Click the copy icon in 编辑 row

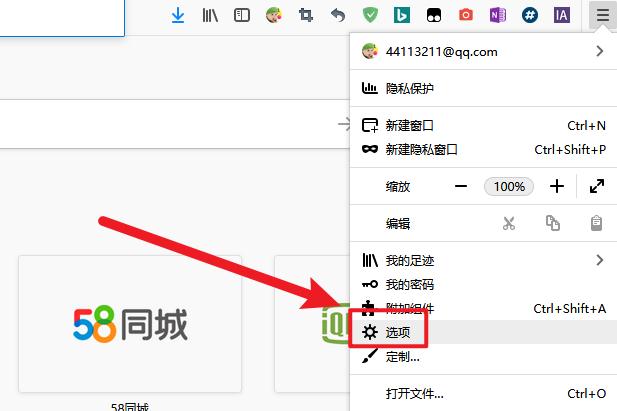[x=553, y=223]
